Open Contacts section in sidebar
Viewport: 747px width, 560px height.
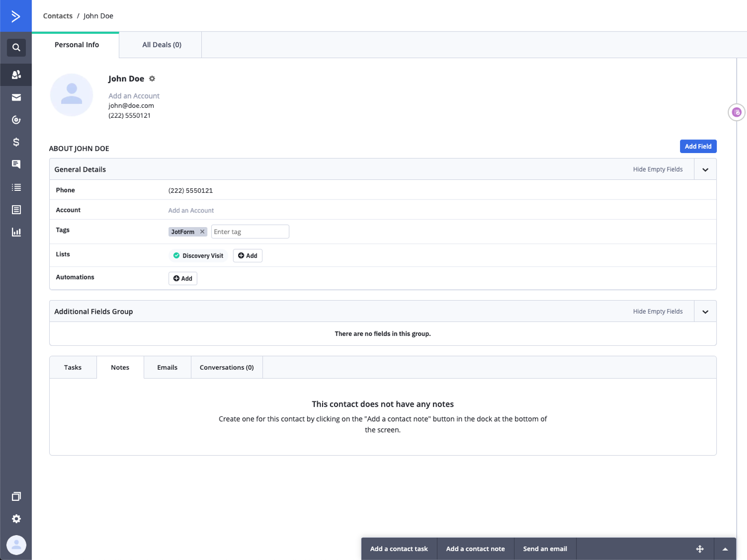pos(16,75)
